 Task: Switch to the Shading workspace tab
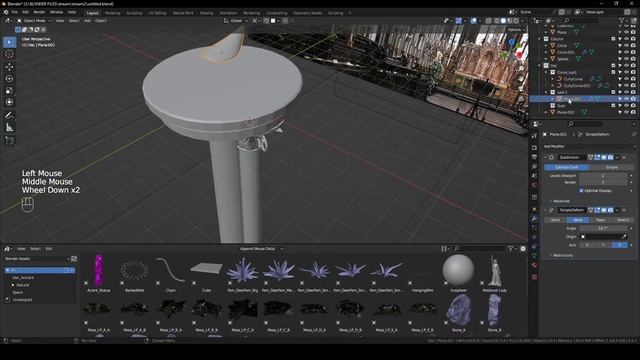207,13
